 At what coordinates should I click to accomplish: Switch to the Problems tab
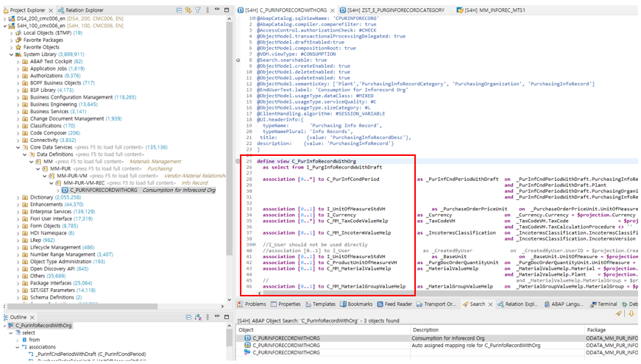(x=252, y=304)
